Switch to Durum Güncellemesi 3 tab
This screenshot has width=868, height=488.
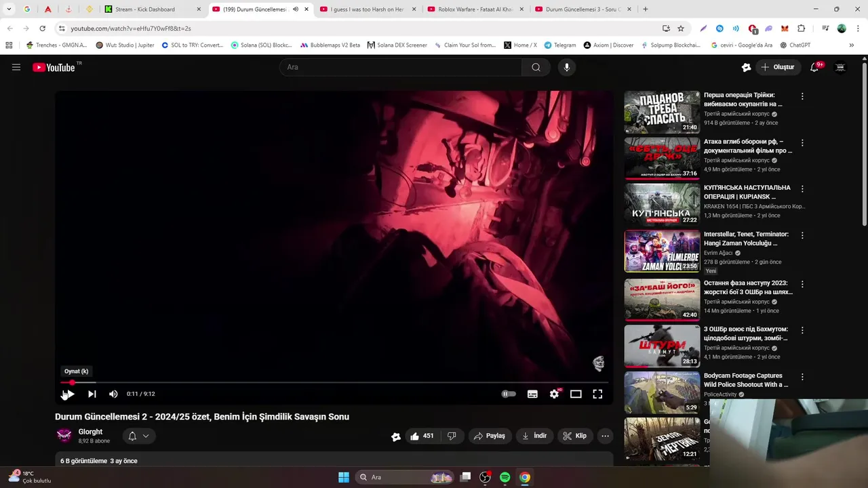tap(583, 9)
